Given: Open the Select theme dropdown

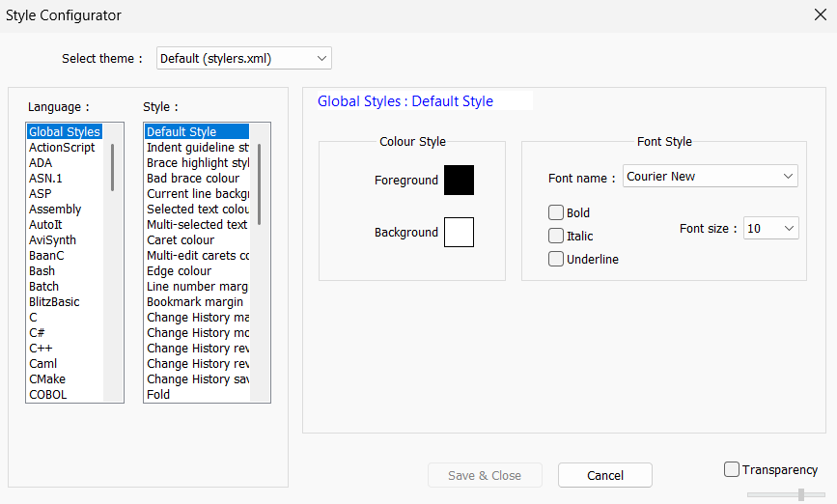Looking at the screenshot, I should click(x=243, y=59).
